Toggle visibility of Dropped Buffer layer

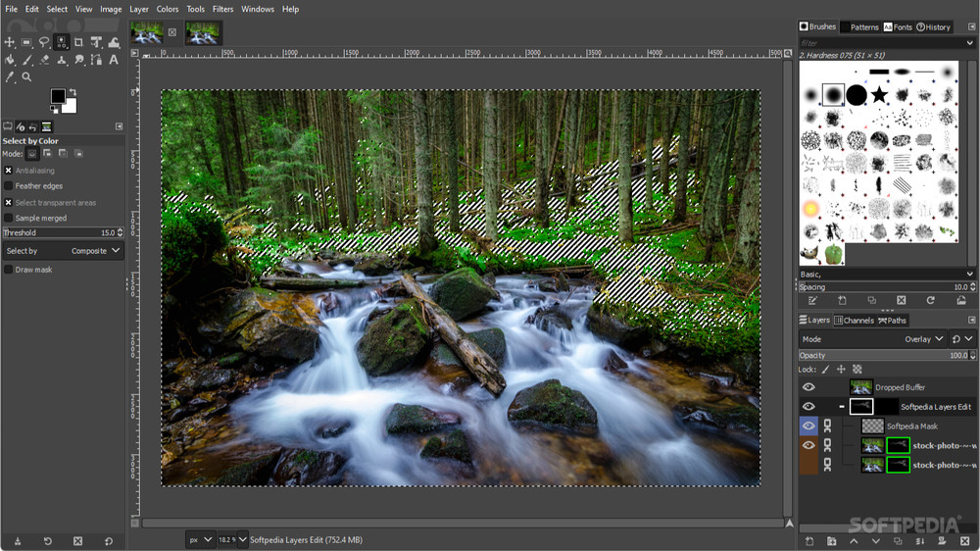(808, 387)
